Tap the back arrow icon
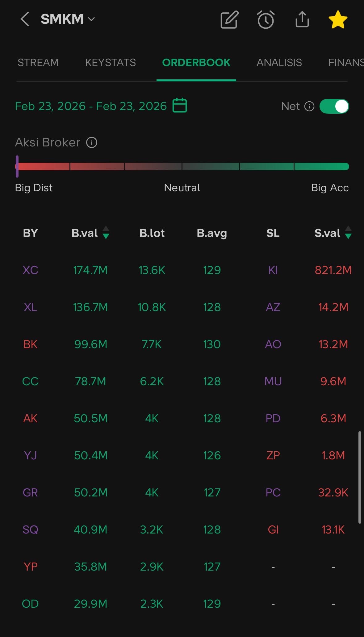This screenshot has height=637, width=364. 25,19
